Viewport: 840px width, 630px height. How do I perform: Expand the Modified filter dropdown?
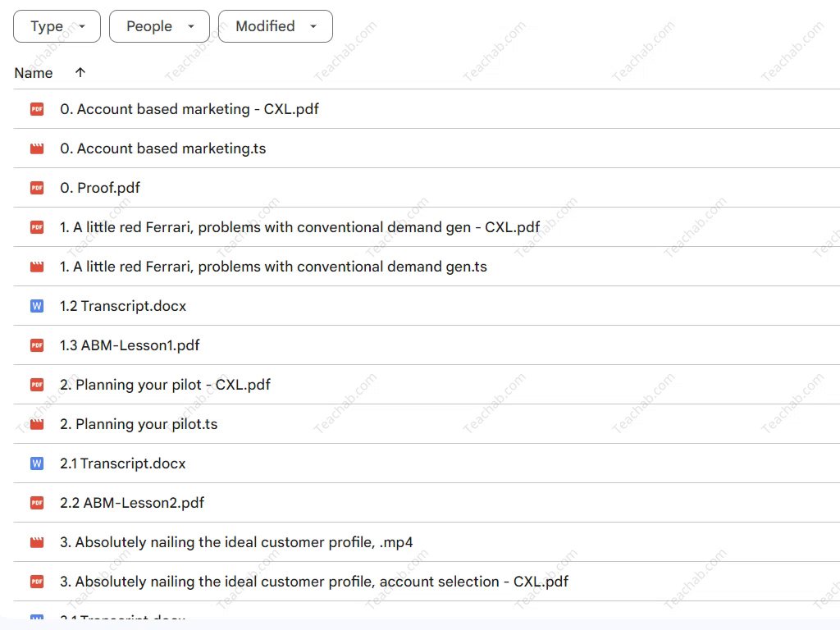pos(275,26)
